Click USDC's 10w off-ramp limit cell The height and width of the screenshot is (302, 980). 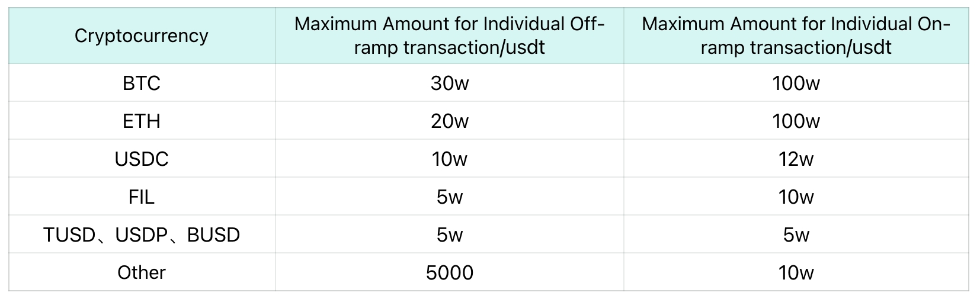point(449,159)
